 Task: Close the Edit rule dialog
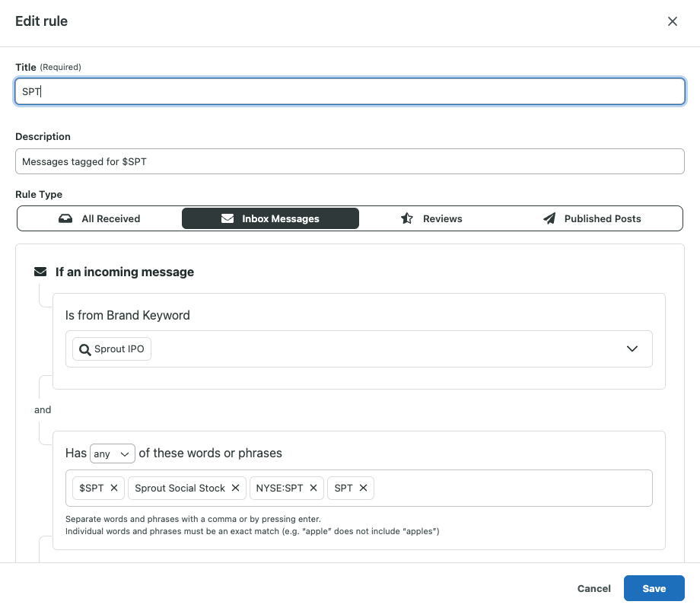click(x=672, y=21)
